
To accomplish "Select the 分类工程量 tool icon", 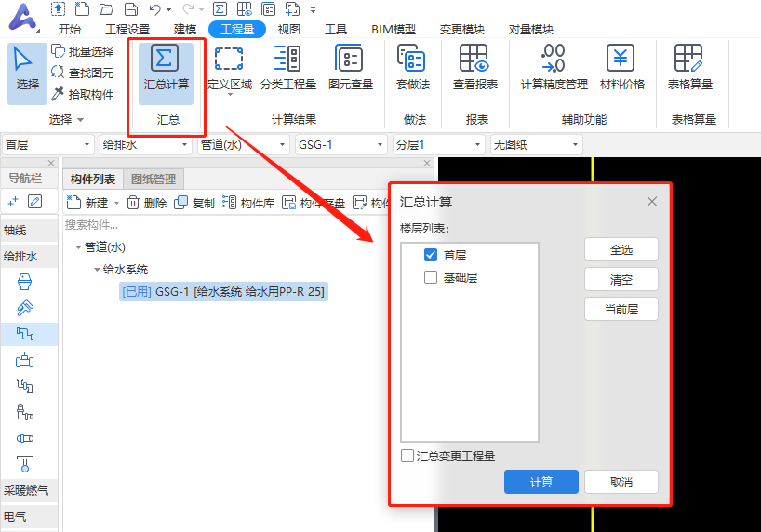I will (x=287, y=60).
